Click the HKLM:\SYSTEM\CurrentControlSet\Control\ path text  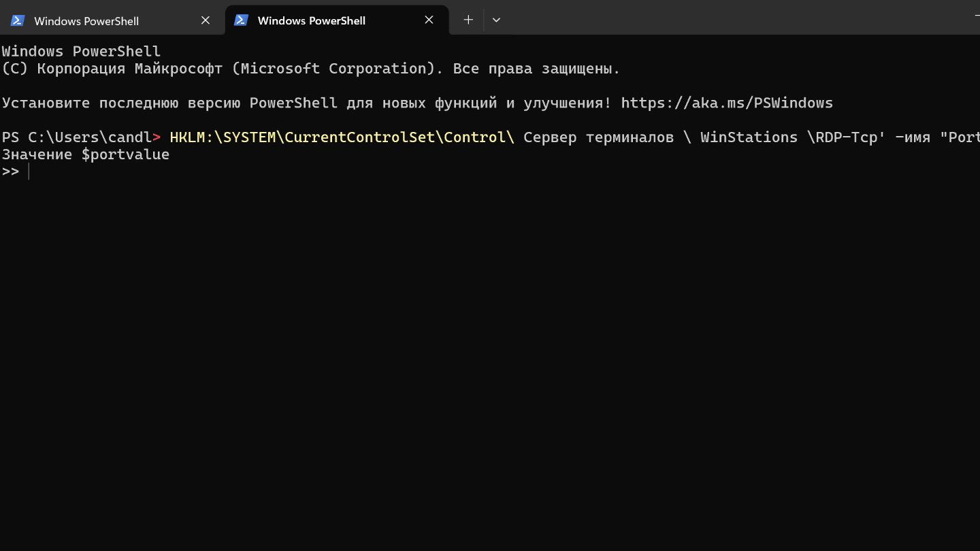click(342, 137)
